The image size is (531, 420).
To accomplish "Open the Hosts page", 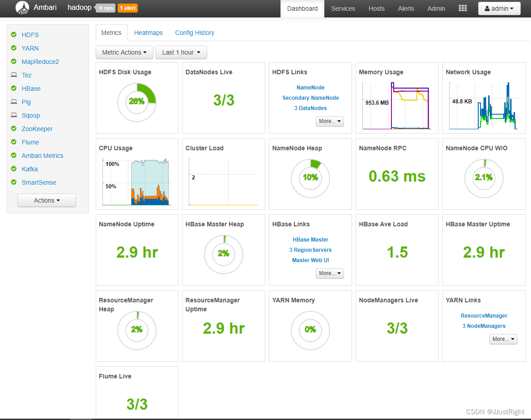I will [377, 8].
